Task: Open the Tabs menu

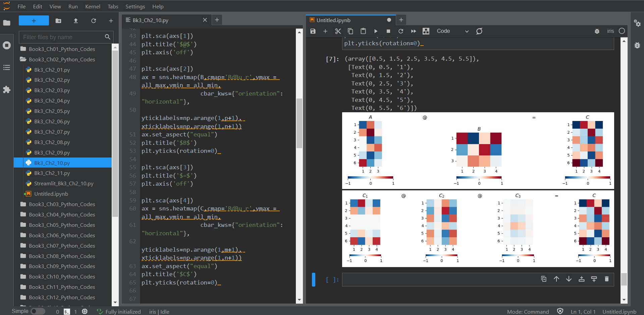Action: [113, 6]
